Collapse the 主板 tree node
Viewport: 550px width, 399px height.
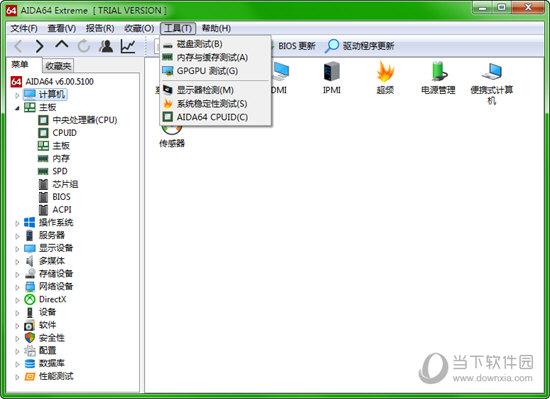tap(17, 108)
